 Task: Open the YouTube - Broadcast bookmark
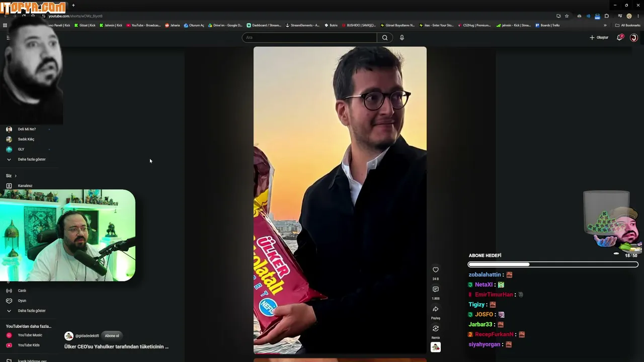coord(143,25)
